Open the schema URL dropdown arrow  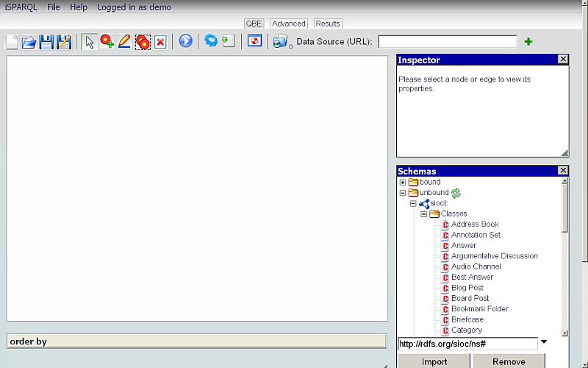(x=543, y=342)
